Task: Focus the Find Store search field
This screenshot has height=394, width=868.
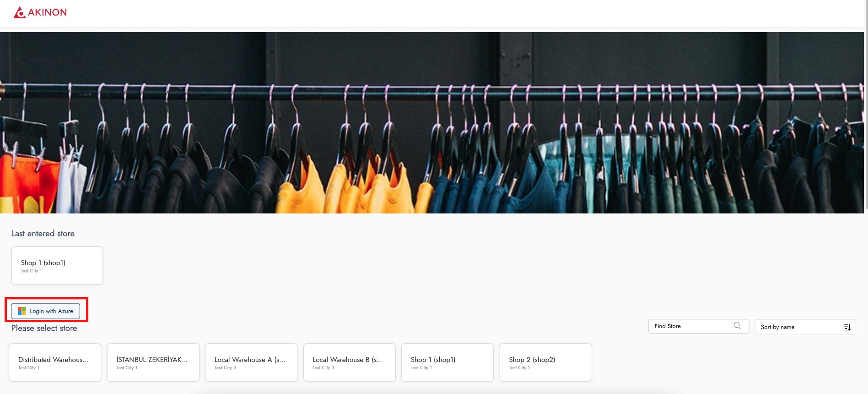Action: (691, 326)
